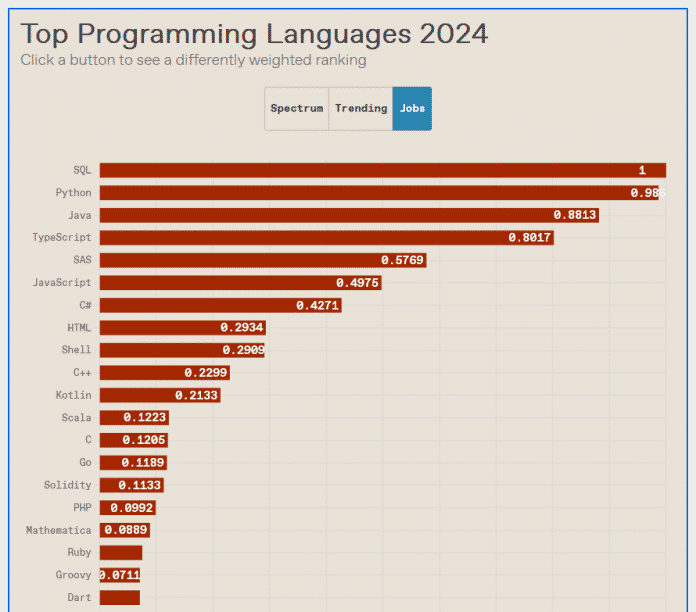
Task: Click the PHP bar showing 0.0992
Action: pos(128,508)
